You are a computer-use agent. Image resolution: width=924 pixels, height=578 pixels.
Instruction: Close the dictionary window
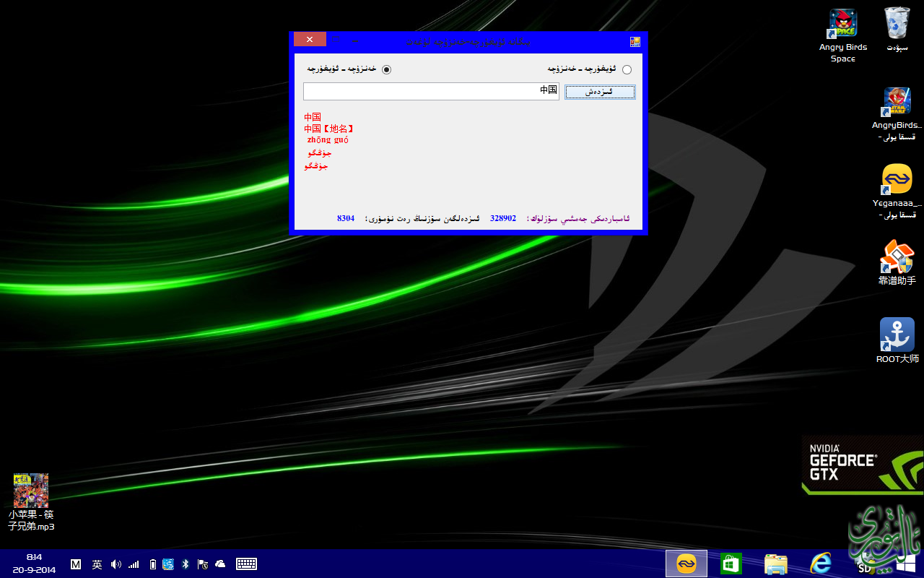(310, 40)
